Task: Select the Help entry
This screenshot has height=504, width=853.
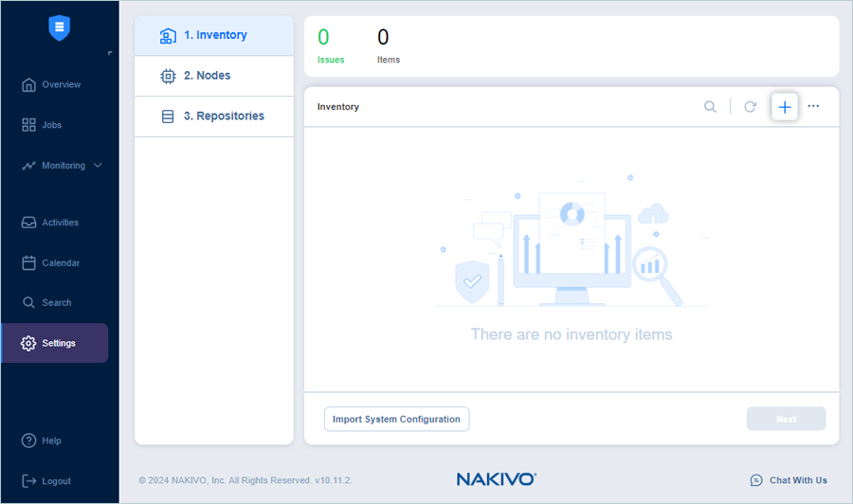Action: pos(52,441)
